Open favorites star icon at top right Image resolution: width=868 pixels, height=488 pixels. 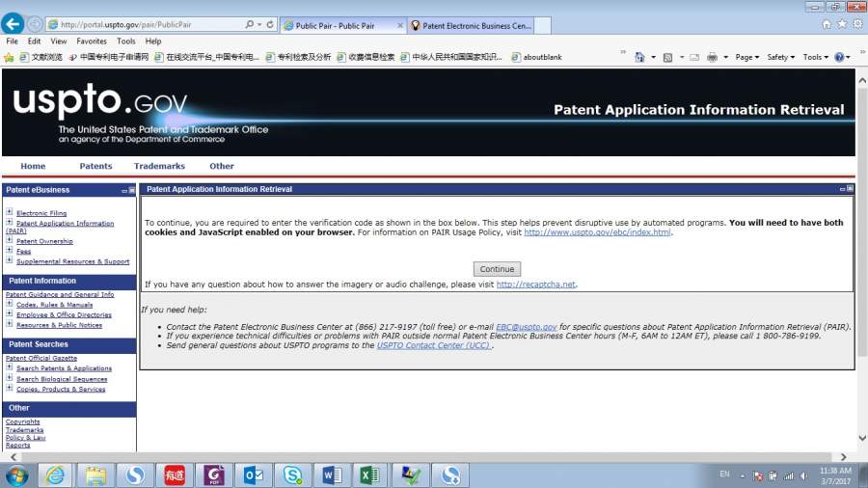click(842, 24)
